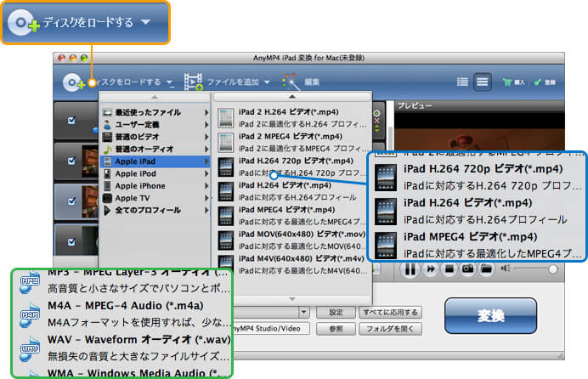Click the category list scroll-up arrow
The image size is (588, 379).
[x=155, y=98]
